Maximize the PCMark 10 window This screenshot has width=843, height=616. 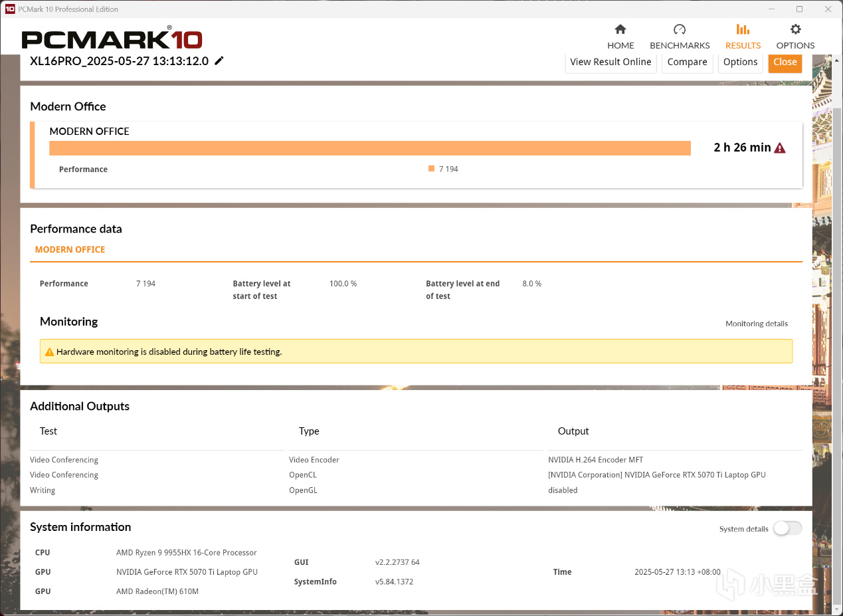(x=799, y=9)
